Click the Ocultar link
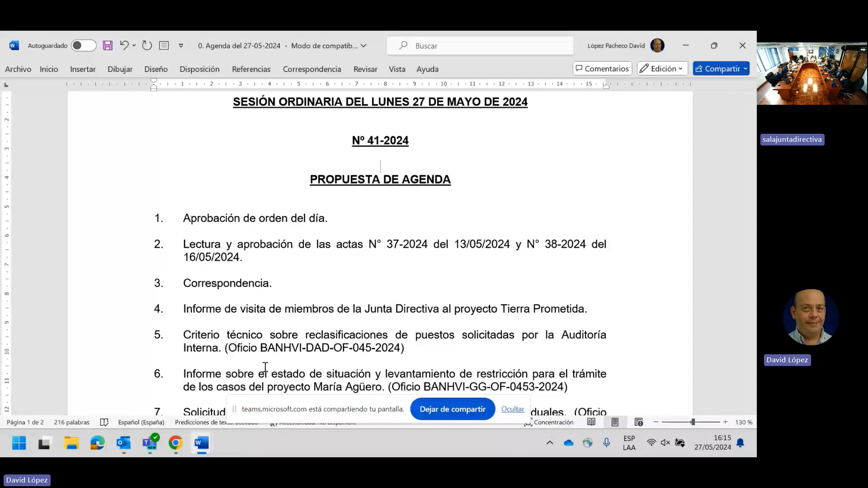 [512, 409]
